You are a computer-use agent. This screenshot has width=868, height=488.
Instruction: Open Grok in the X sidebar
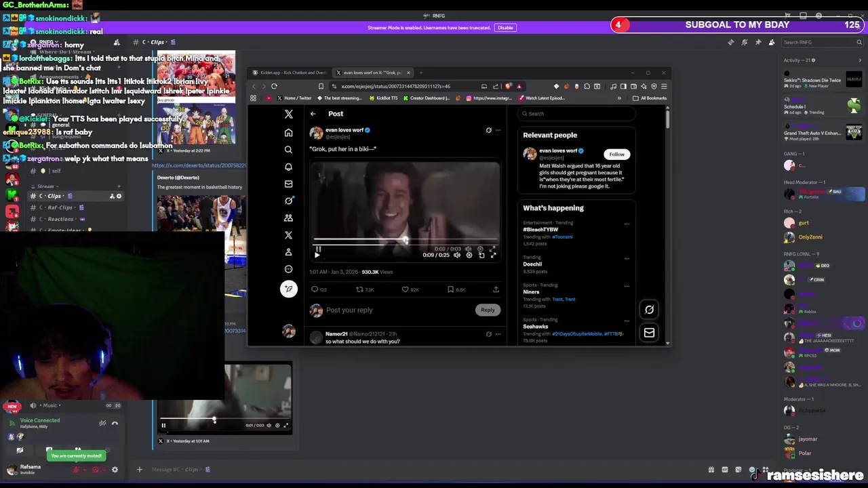point(288,201)
